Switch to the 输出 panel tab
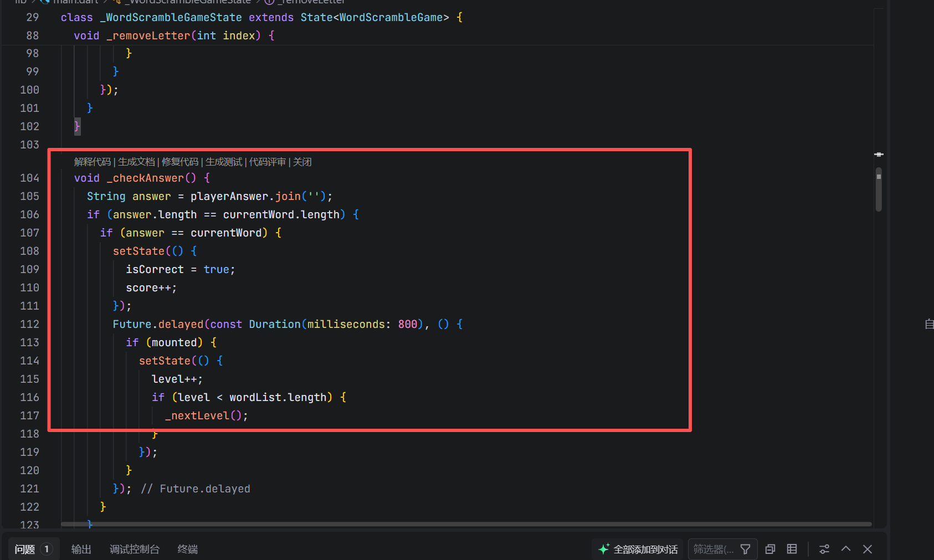This screenshot has height=560, width=934. coord(81,549)
